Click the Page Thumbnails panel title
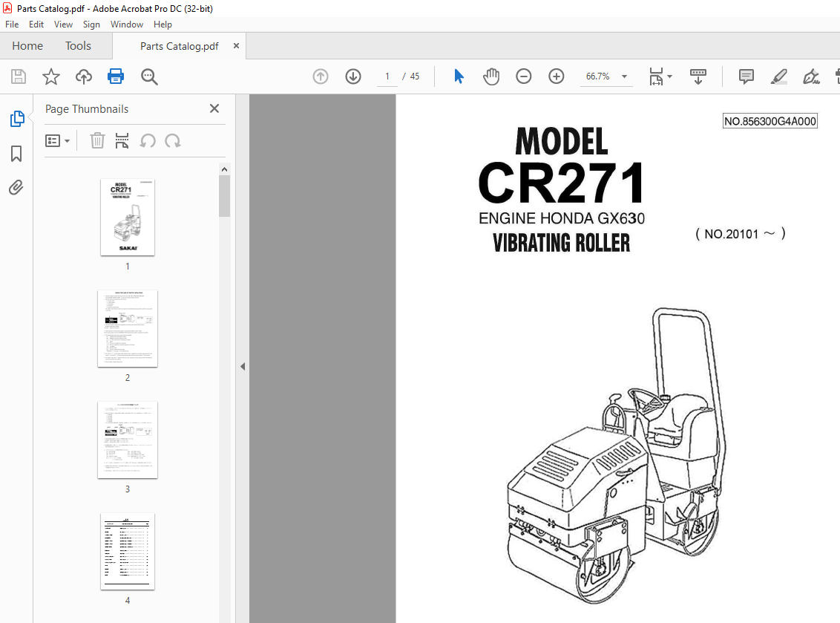Viewport: 840px width, 623px height. [87, 109]
